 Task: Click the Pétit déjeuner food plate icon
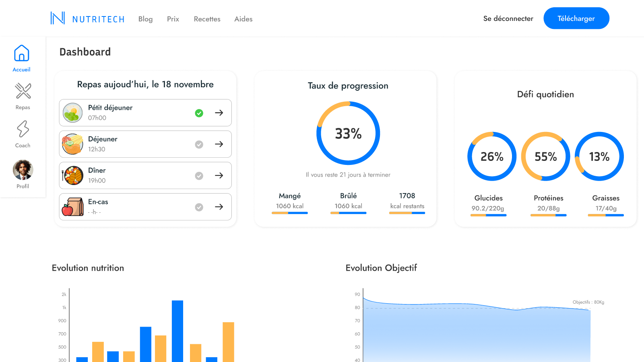73,113
